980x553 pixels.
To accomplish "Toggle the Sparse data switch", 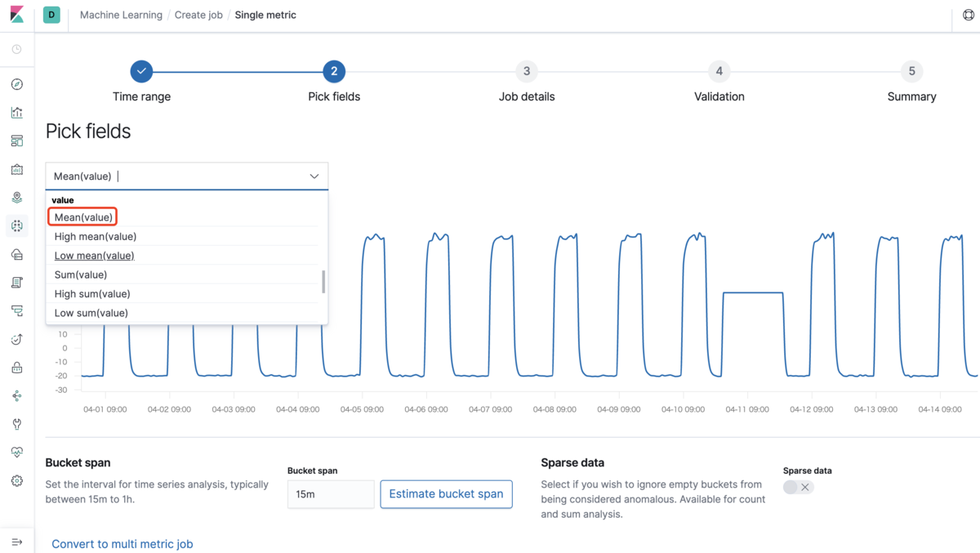I will point(798,487).
